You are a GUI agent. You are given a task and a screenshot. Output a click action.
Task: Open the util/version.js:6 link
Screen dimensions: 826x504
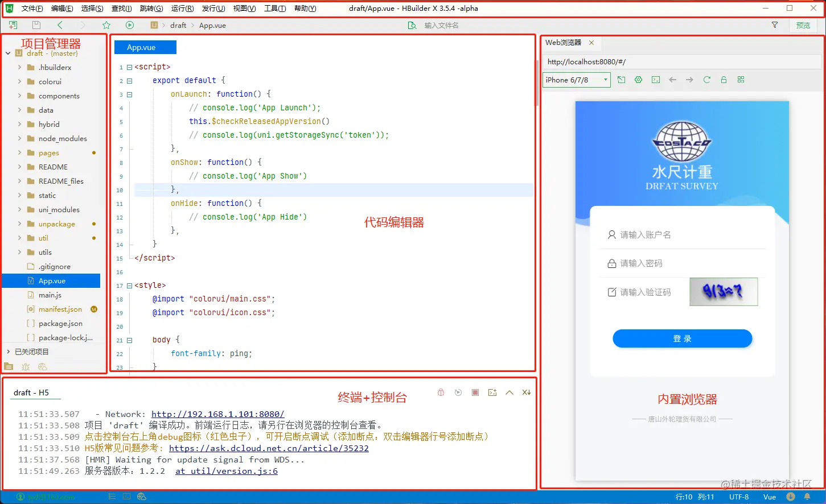[227, 471]
